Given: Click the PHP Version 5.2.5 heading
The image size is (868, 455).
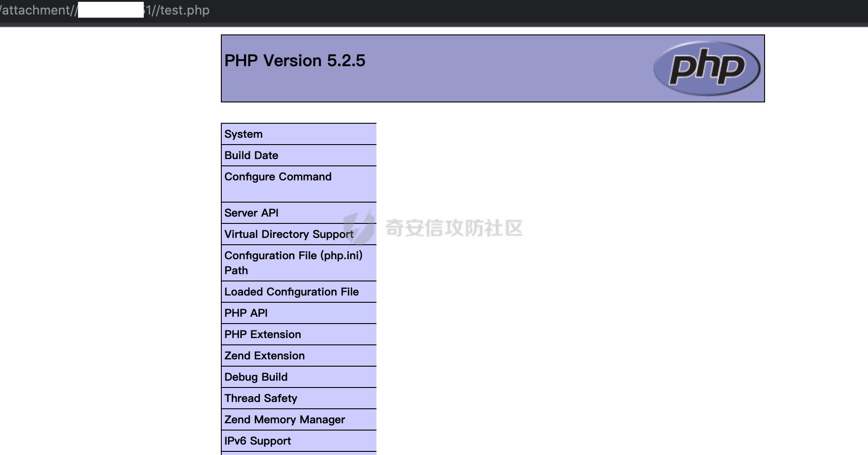Looking at the screenshot, I should tap(295, 61).
